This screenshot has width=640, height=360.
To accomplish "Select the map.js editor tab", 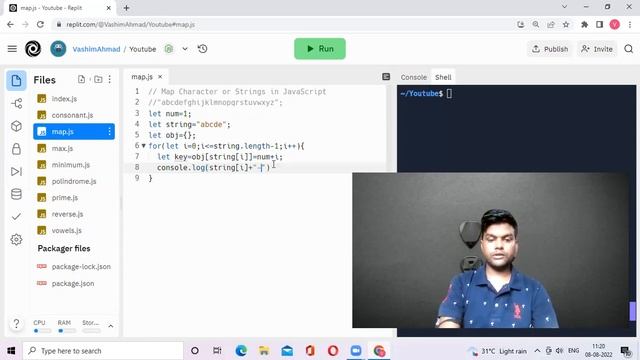I will pyautogui.click(x=142, y=77).
